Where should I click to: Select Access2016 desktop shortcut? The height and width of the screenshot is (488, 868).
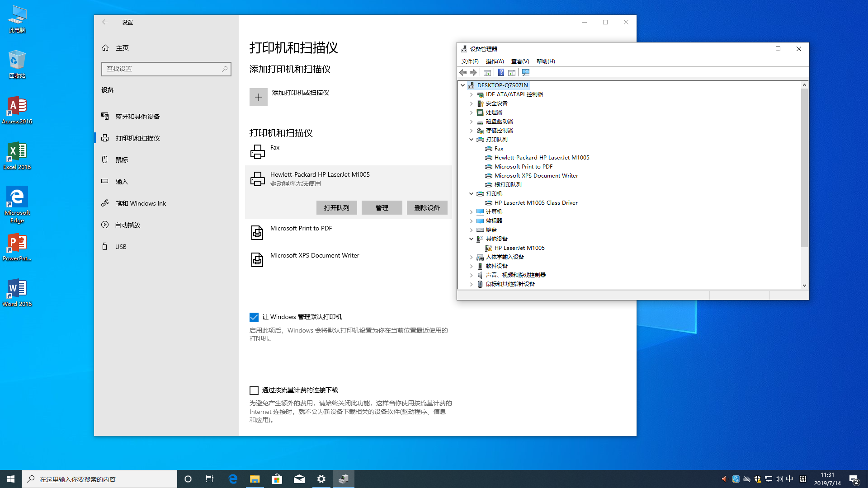(17, 110)
